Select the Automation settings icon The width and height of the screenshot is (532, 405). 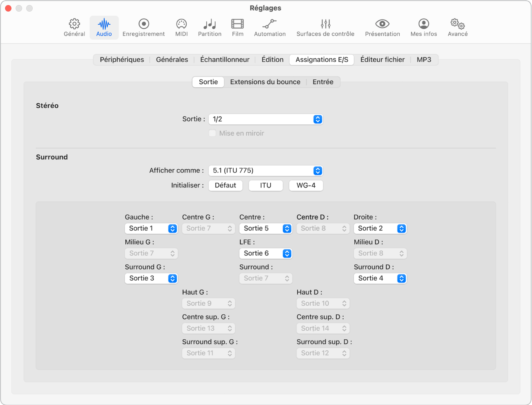click(270, 27)
